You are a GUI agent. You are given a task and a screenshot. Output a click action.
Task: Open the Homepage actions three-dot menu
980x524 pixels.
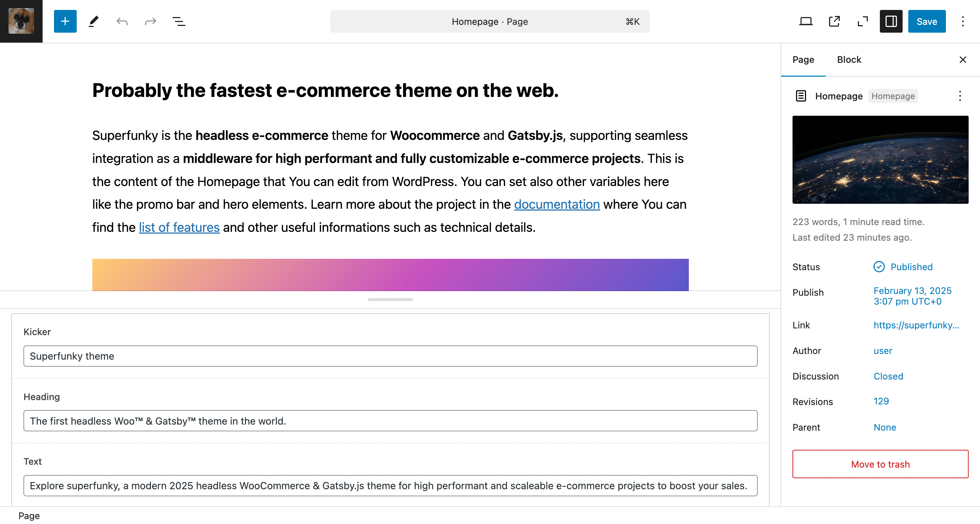pyautogui.click(x=959, y=96)
